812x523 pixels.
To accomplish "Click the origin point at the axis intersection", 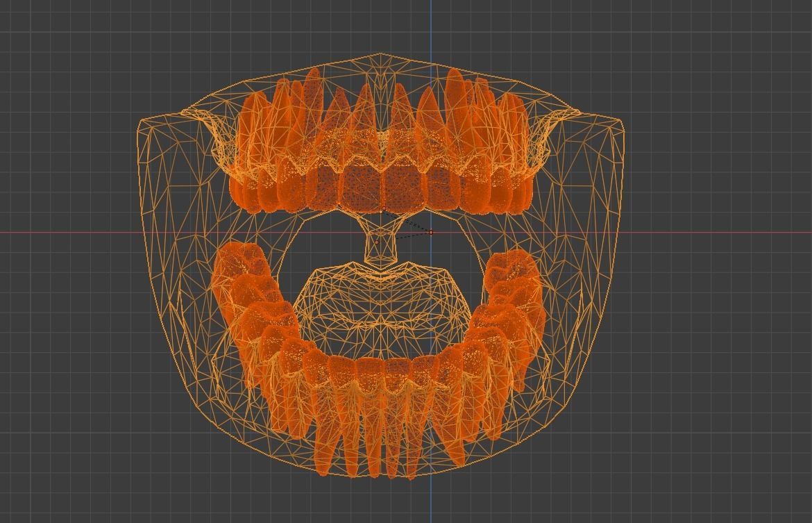I will pyautogui.click(x=431, y=232).
